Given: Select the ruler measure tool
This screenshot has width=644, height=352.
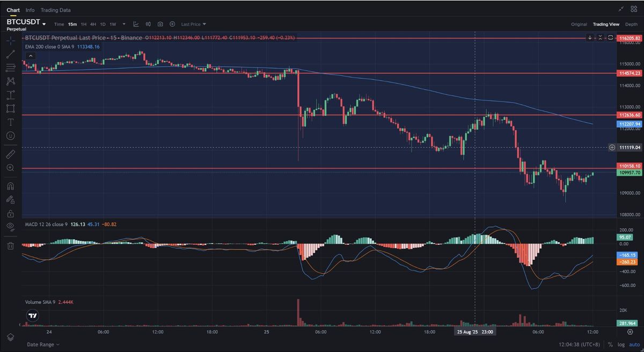Looking at the screenshot, I should coord(10,154).
